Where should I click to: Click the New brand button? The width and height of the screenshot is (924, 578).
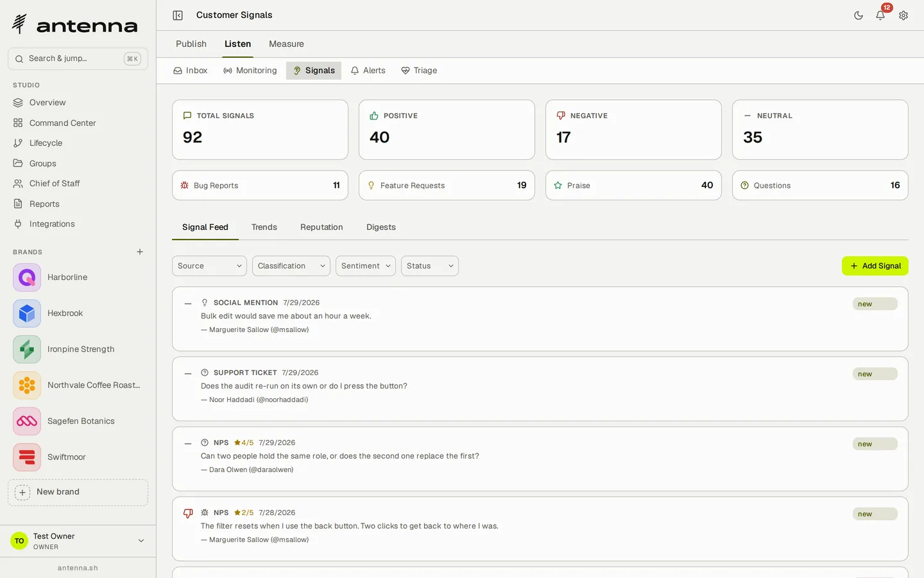[78, 493]
